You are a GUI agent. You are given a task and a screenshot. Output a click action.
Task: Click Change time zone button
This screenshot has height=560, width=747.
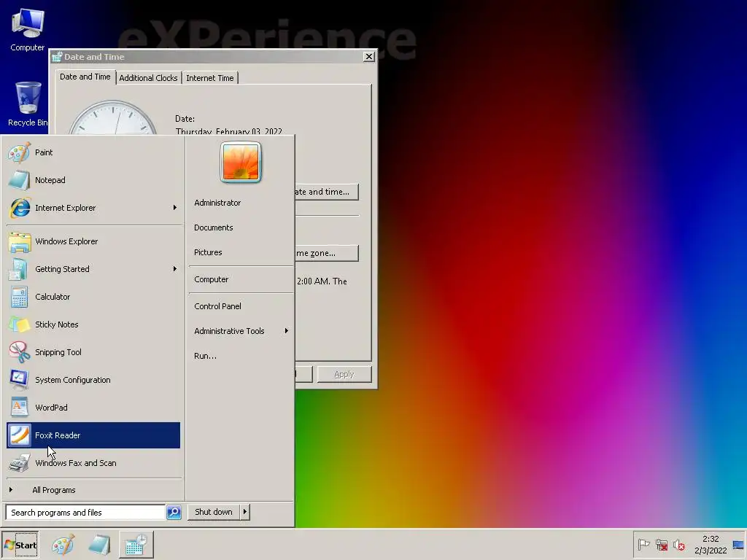[x=326, y=253]
